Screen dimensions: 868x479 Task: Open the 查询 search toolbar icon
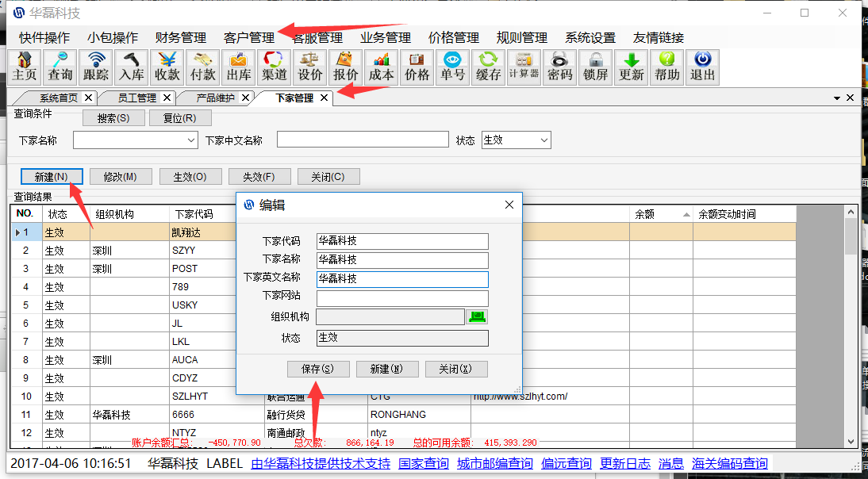(x=60, y=67)
